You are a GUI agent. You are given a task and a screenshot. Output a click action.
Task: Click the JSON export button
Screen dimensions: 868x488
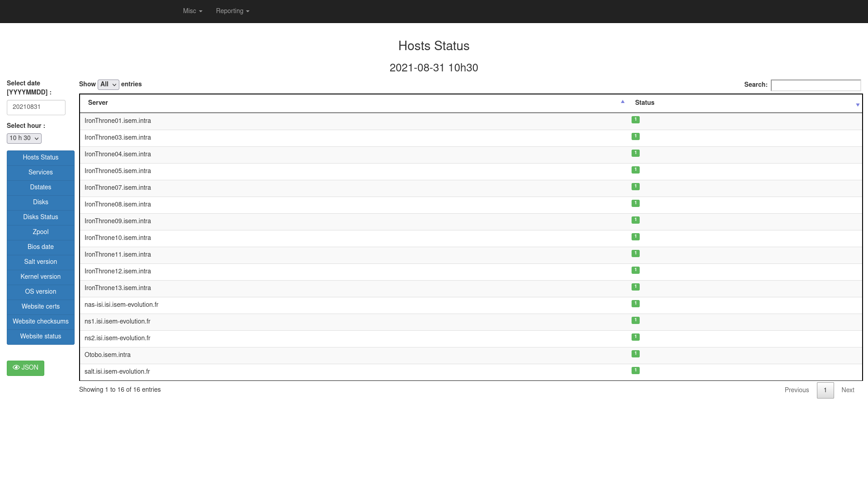(x=25, y=368)
